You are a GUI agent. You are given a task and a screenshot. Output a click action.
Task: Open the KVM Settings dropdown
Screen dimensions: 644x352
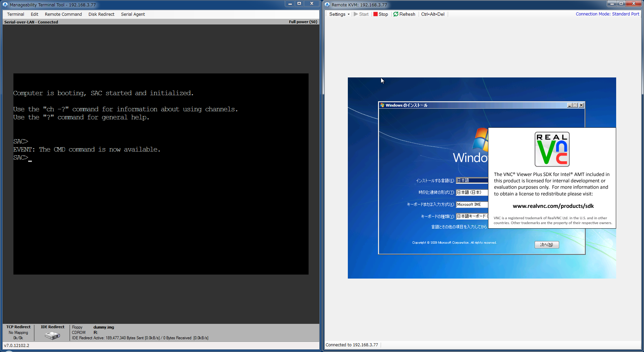[x=339, y=14]
